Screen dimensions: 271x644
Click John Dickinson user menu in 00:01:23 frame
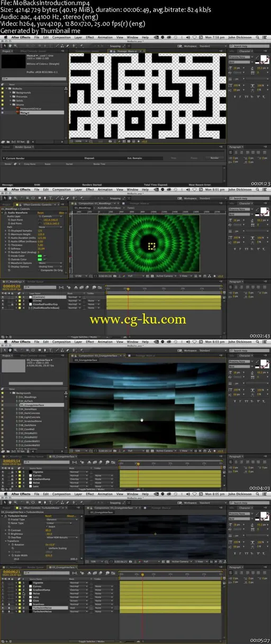(240, 37)
